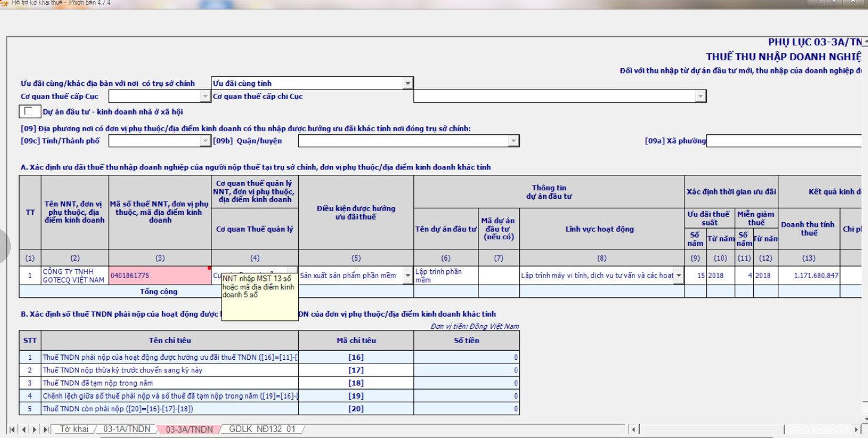Click the 'Tổng cộng' total row label
Screen dimensions: 868x438
tap(158, 292)
